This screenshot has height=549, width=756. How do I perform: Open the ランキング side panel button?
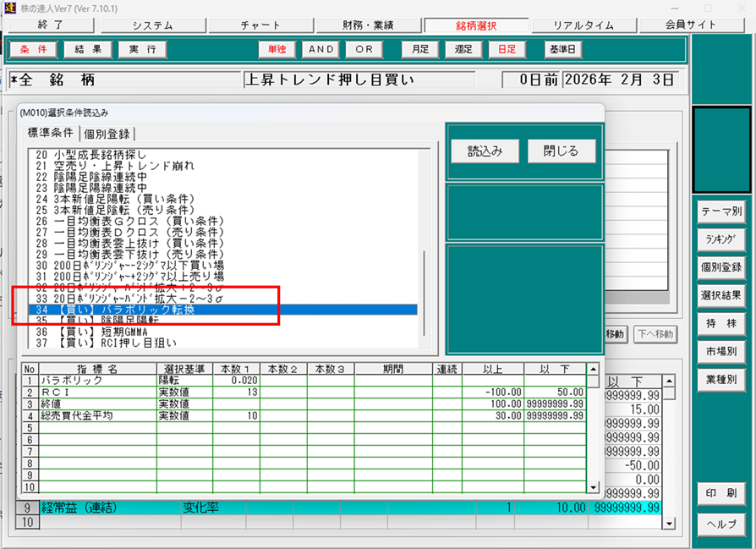[x=720, y=239]
